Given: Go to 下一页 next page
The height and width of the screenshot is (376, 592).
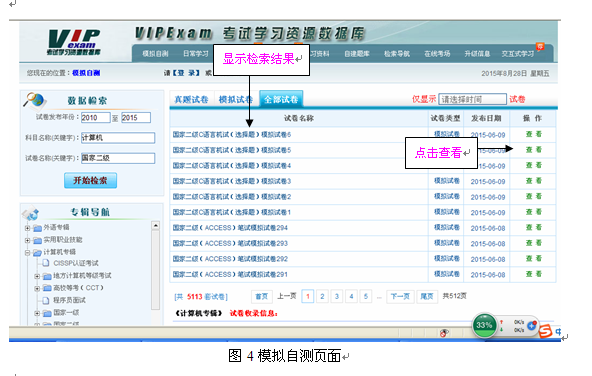Looking at the screenshot, I should pos(400,296).
